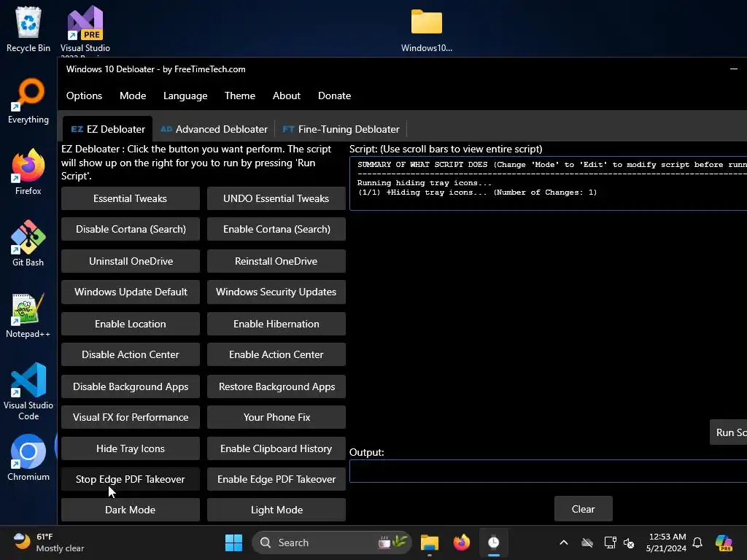
Task: Click Enable Cortana (Search)
Action: click(x=276, y=229)
